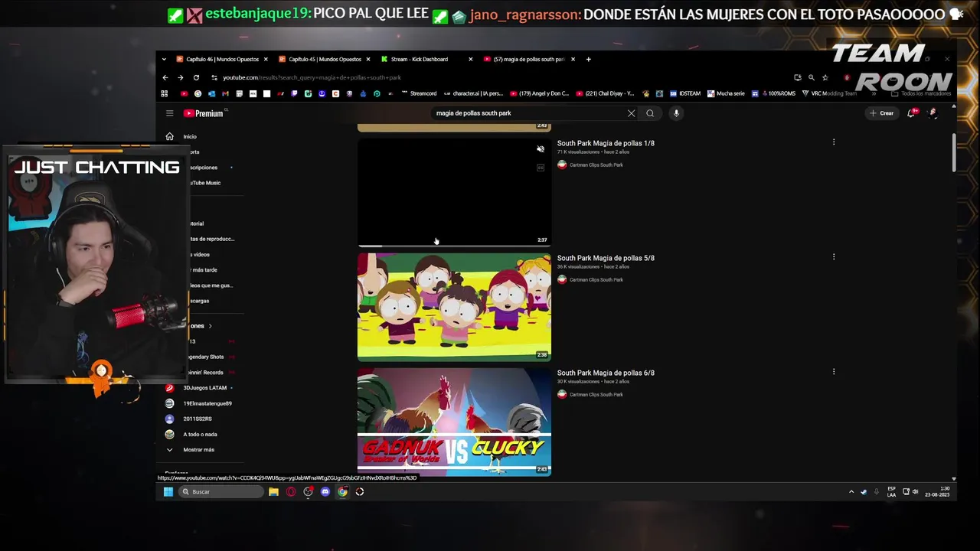Go back with the browser back arrow

point(165,77)
